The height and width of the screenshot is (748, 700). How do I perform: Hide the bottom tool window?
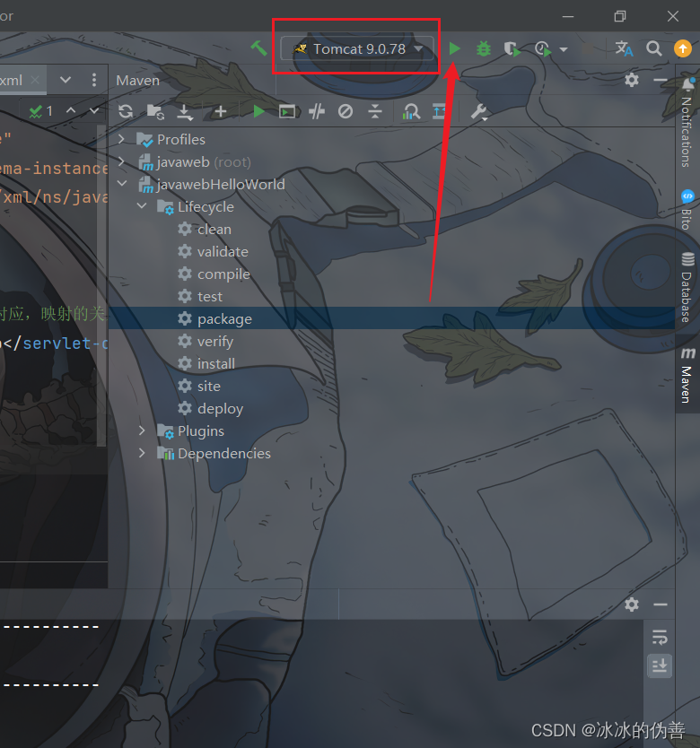click(x=660, y=604)
